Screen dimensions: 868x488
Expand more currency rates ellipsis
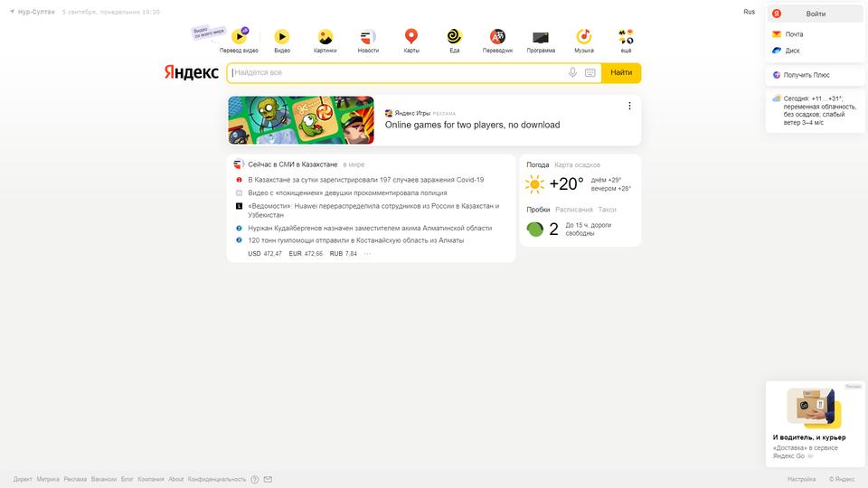[x=367, y=254]
